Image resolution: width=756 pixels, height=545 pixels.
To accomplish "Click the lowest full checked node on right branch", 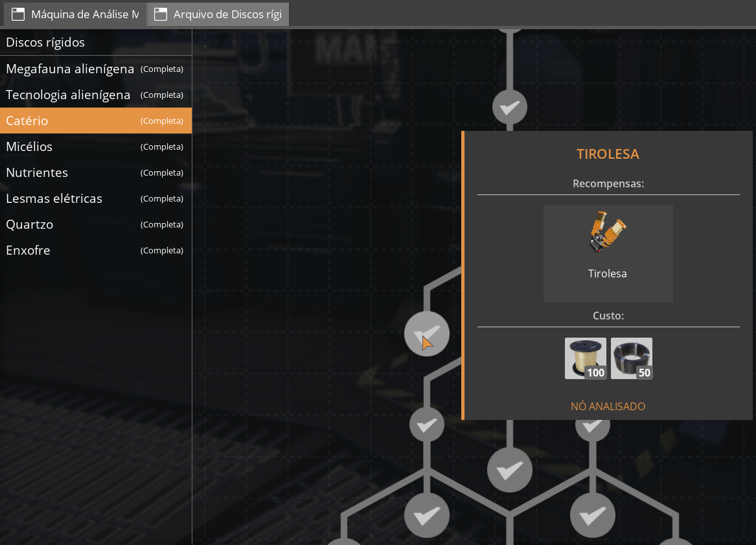I will click(x=593, y=515).
